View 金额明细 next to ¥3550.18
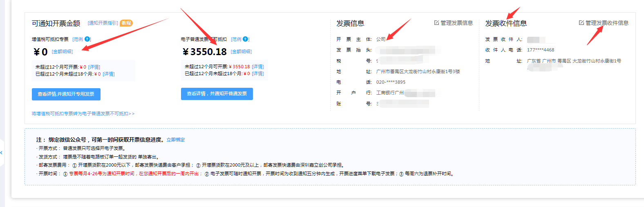The height and width of the screenshot is (207, 644). (241, 52)
